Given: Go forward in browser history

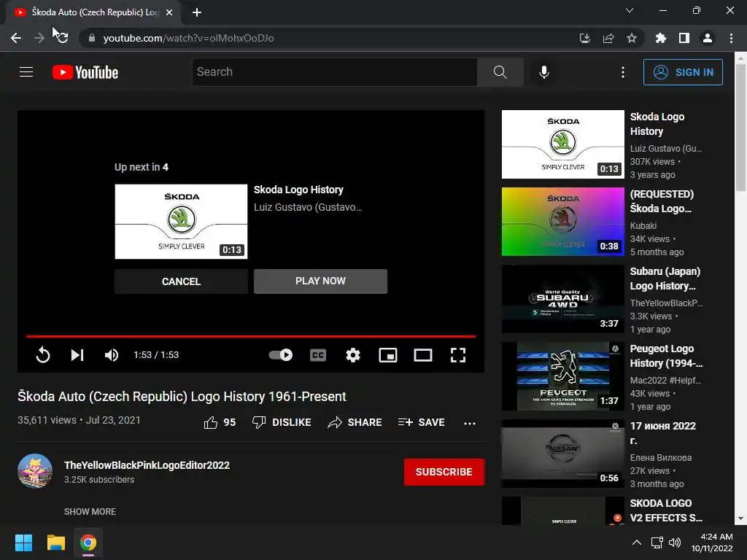Looking at the screenshot, I should click(x=39, y=38).
